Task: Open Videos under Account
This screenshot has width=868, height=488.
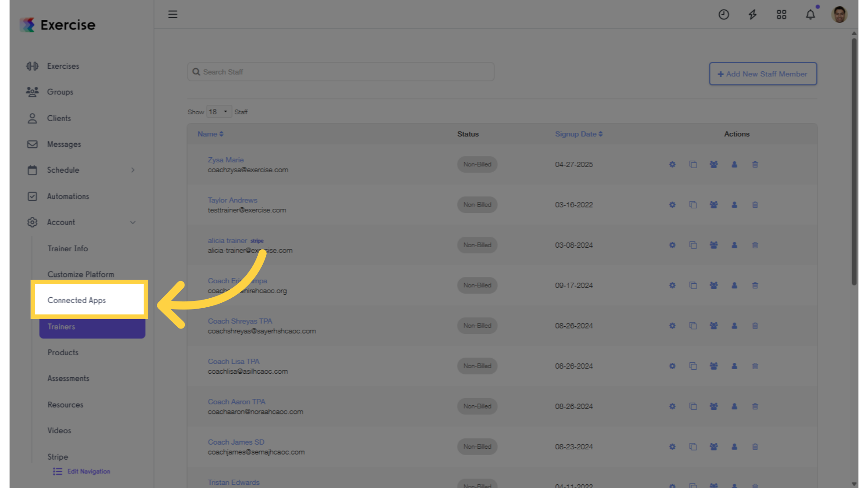Action: (x=59, y=431)
